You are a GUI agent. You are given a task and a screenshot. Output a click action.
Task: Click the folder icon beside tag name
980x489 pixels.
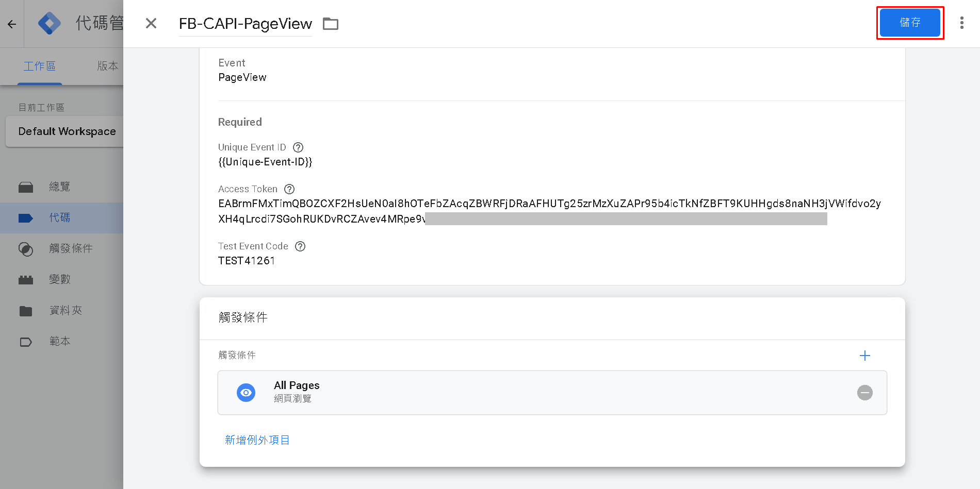(331, 24)
